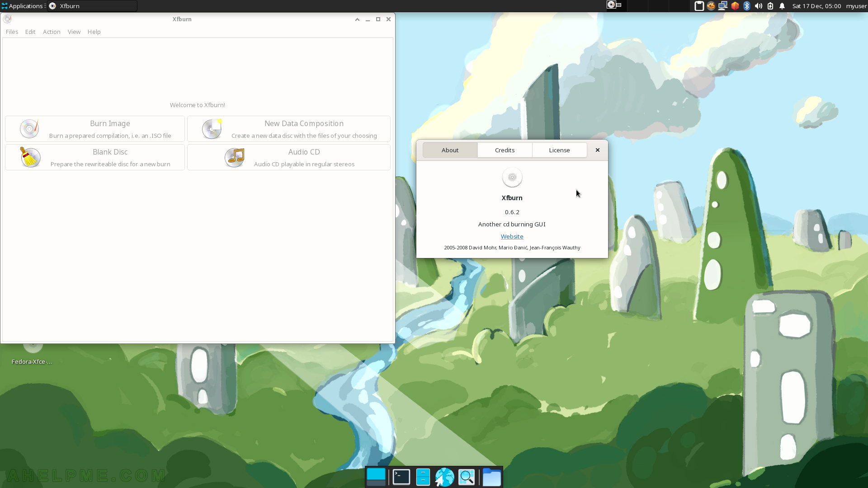Open the Help menu in Xfburn
The height and width of the screenshot is (488, 868).
point(94,32)
